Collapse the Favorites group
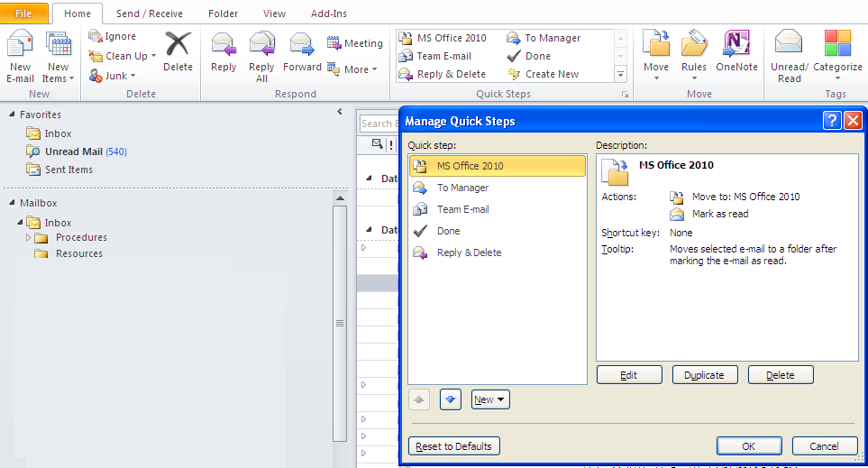This screenshot has width=868, height=468. tap(12, 115)
